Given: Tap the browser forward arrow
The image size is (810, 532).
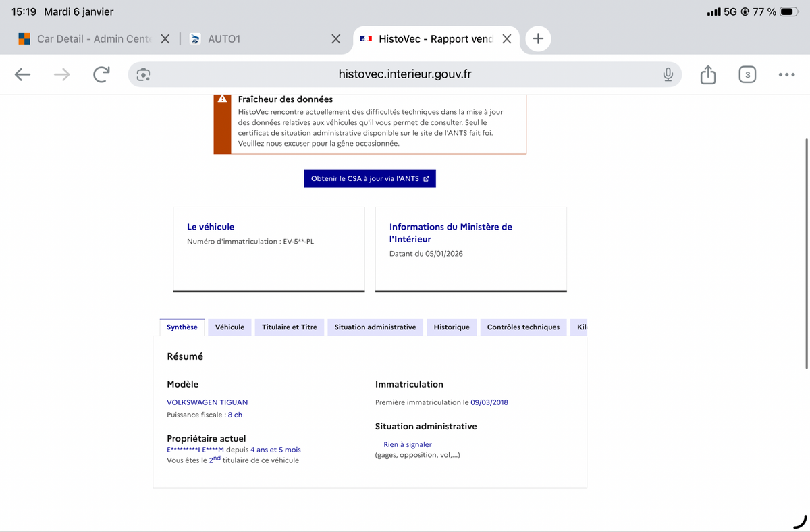Looking at the screenshot, I should [x=61, y=75].
